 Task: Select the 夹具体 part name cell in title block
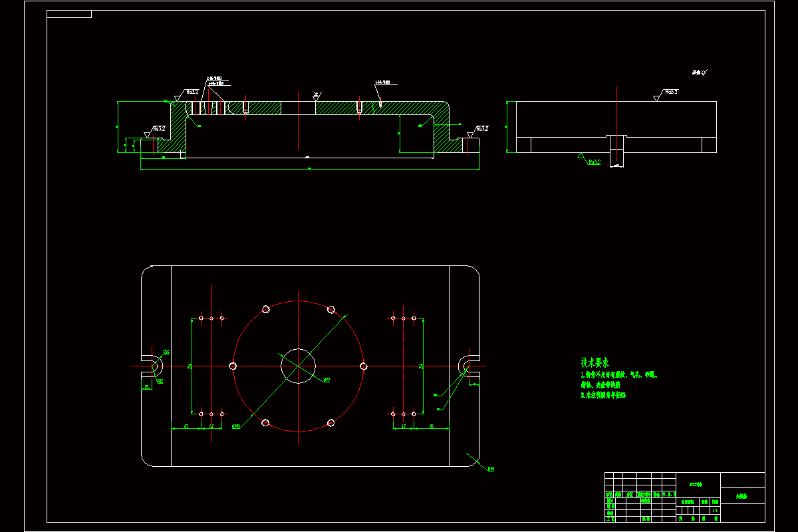(x=742, y=496)
